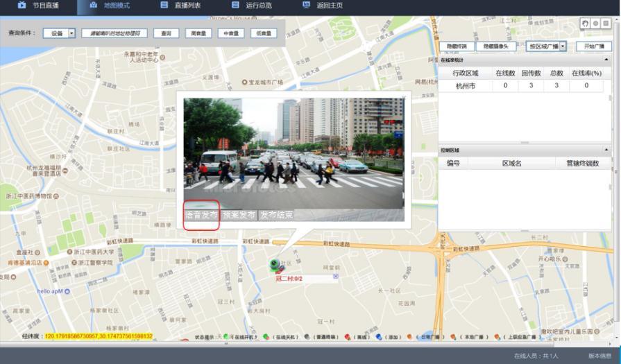The height and width of the screenshot is (364, 621).
Task: Set low volume with 低音量 button
Action: tap(264, 33)
